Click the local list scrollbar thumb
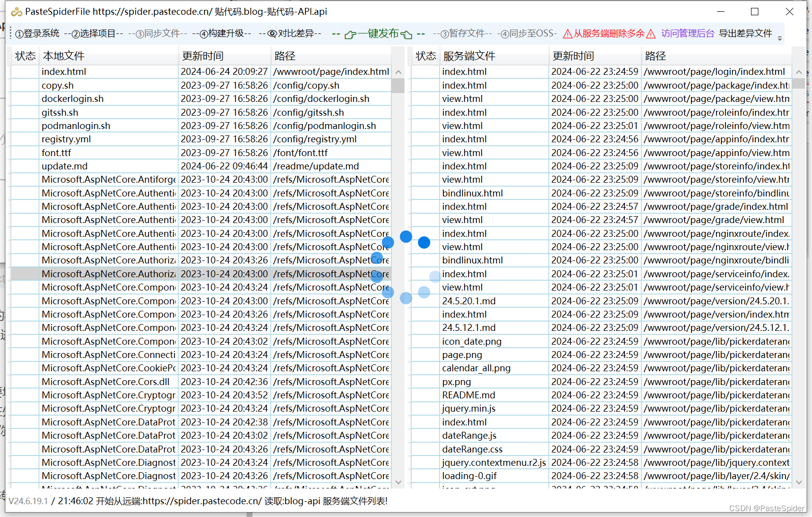The height and width of the screenshot is (517, 812). pyautogui.click(x=398, y=86)
